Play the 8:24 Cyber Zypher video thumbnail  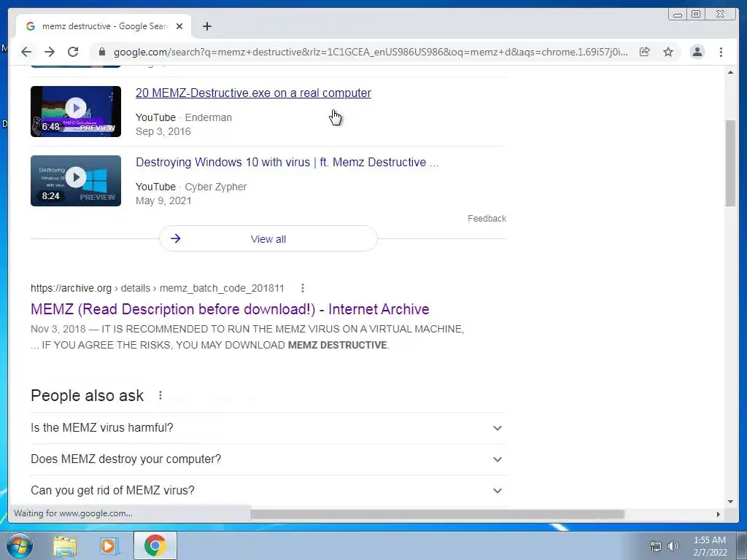coord(76,181)
